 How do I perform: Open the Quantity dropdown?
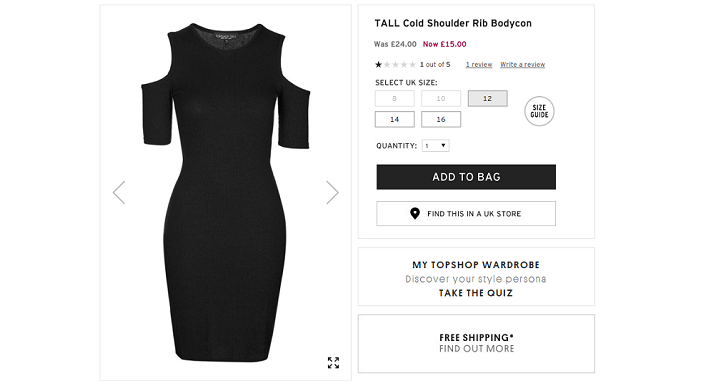click(436, 146)
